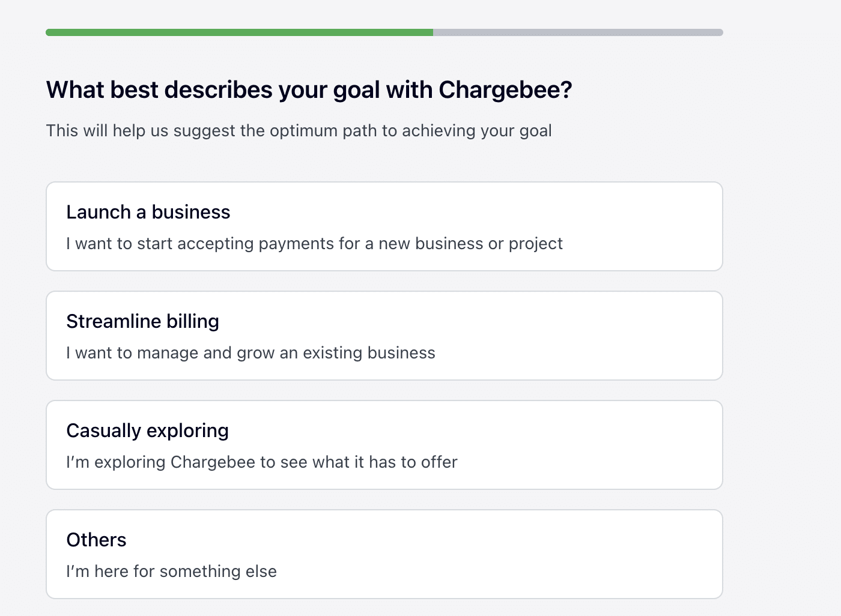The image size is (841, 616).
Task: Click "I'm here for something else" description
Action: click(x=171, y=571)
